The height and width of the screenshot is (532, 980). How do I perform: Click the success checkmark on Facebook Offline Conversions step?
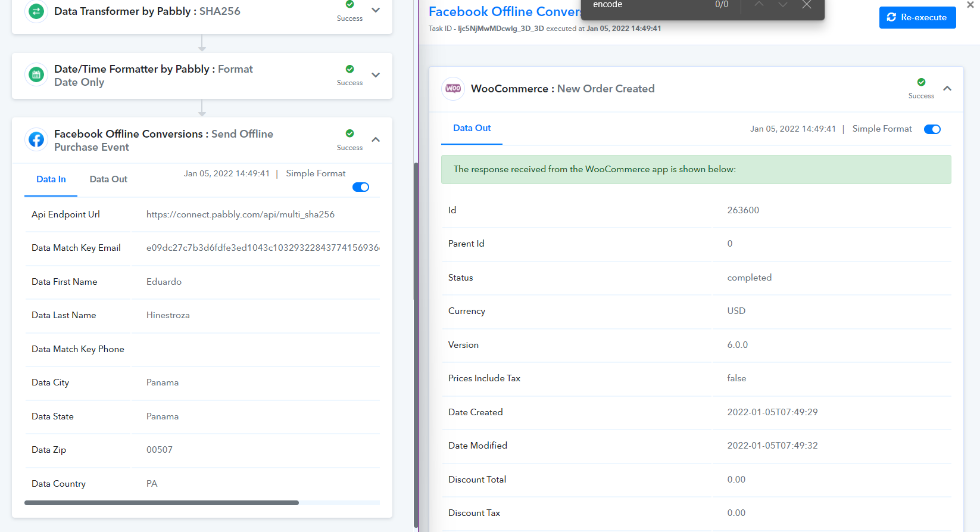[349, 133]
